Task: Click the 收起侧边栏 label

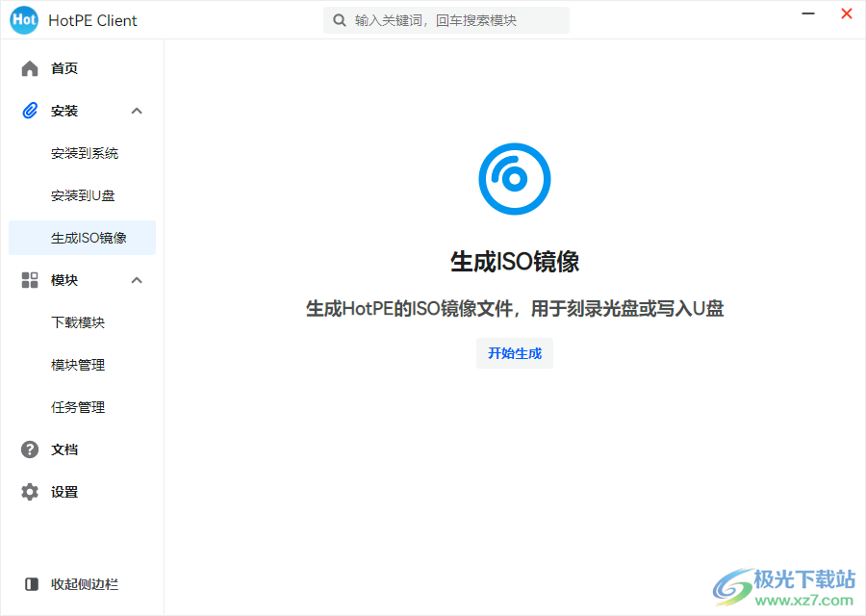Action: pyautogui.click(x=85, y=584)
